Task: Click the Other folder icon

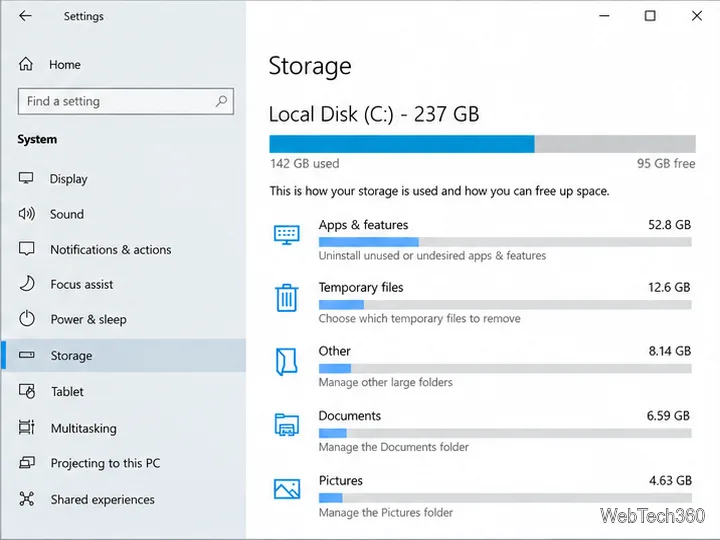Action: point(287,361)
